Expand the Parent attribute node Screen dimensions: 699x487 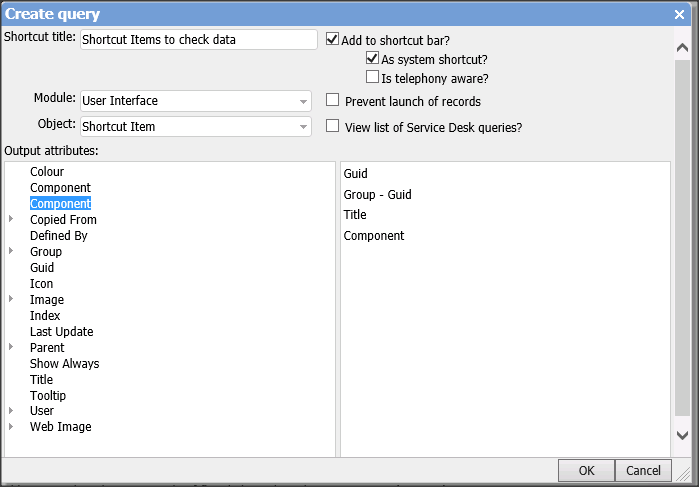11,347
